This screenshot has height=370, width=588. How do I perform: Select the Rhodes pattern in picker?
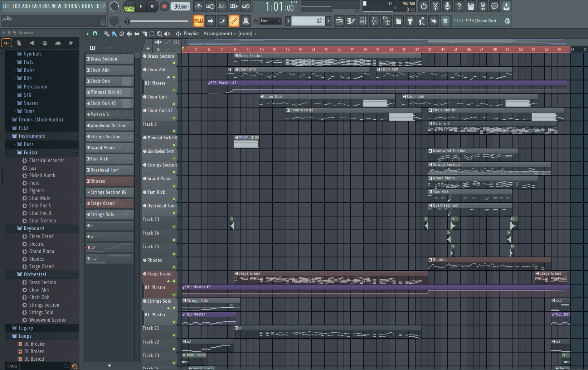pyautogui.click(x=110, y=181)
